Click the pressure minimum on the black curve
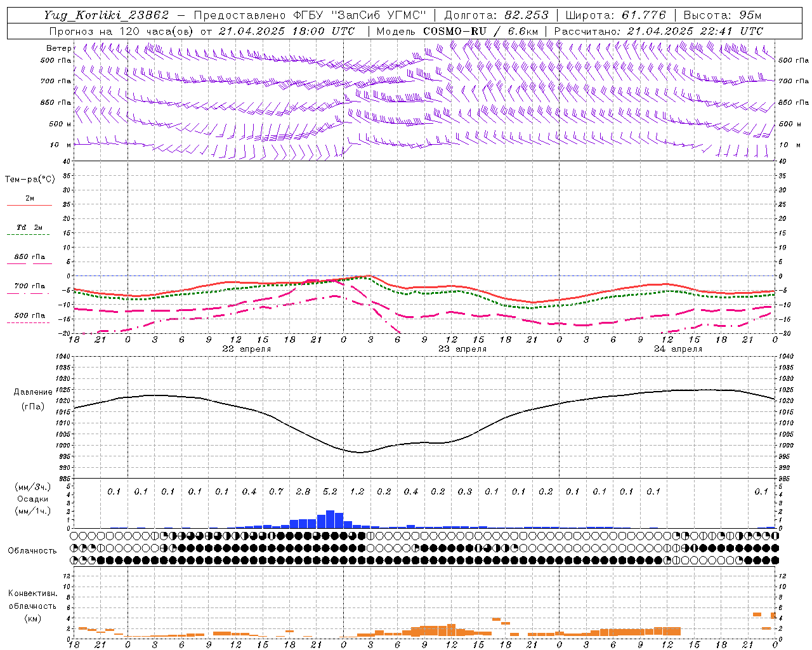 (x=360, y=453)
